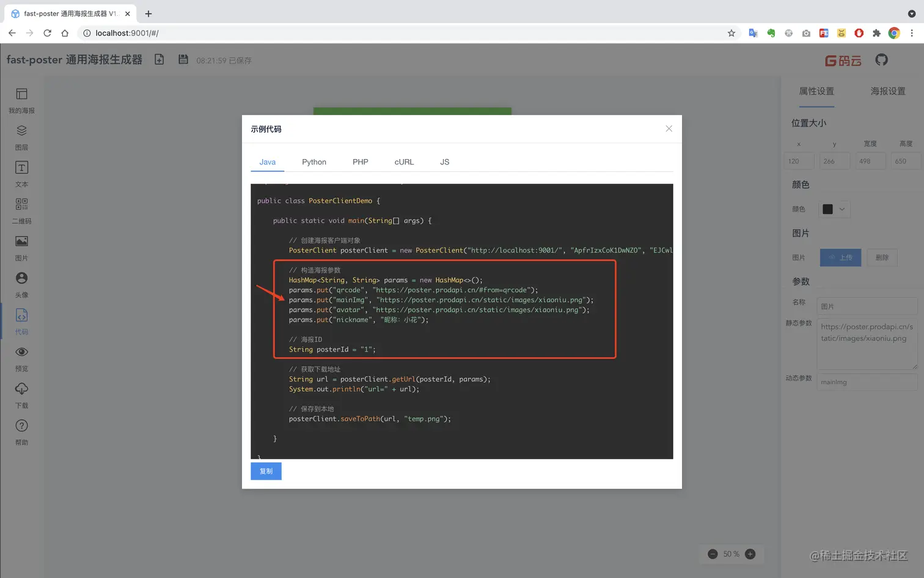Open the Help (帮助) icon
Image resolution: width=924 pixels, height=578 pixels.
[21, 426]
